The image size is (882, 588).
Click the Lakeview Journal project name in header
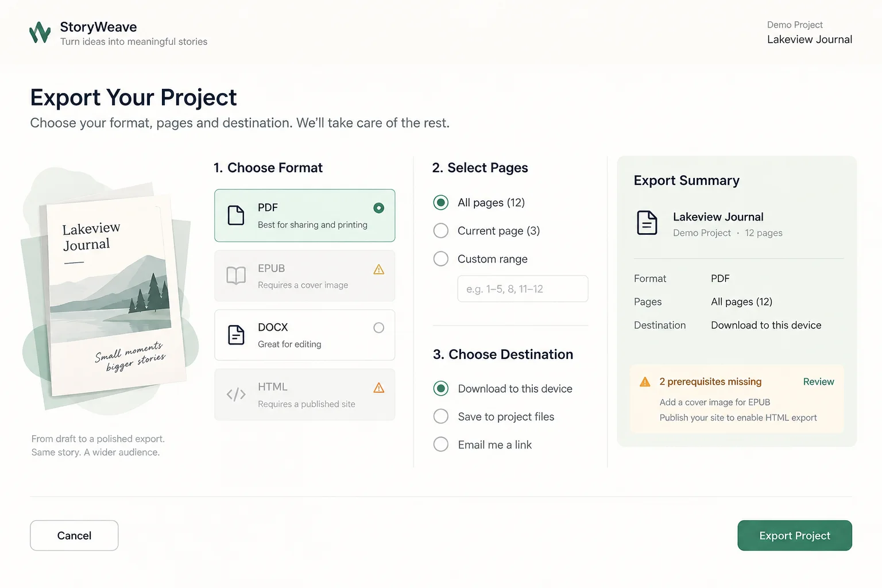[x=810, y=40]
